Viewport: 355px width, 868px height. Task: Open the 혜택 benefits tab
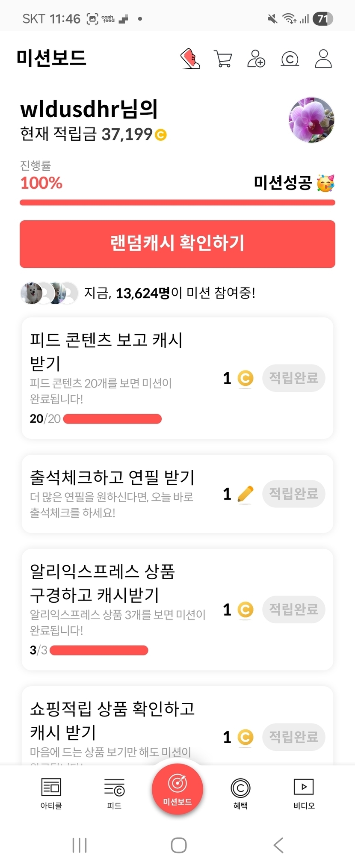(x=240, y=793)
